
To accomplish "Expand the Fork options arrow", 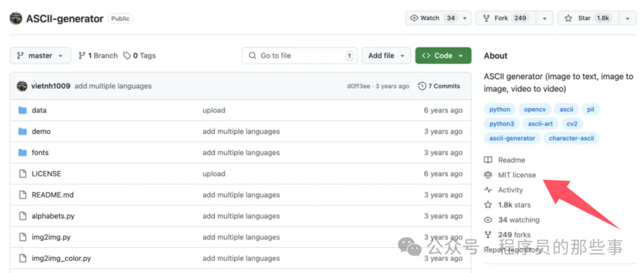I will pyautogui.click(x=544, y=18).
